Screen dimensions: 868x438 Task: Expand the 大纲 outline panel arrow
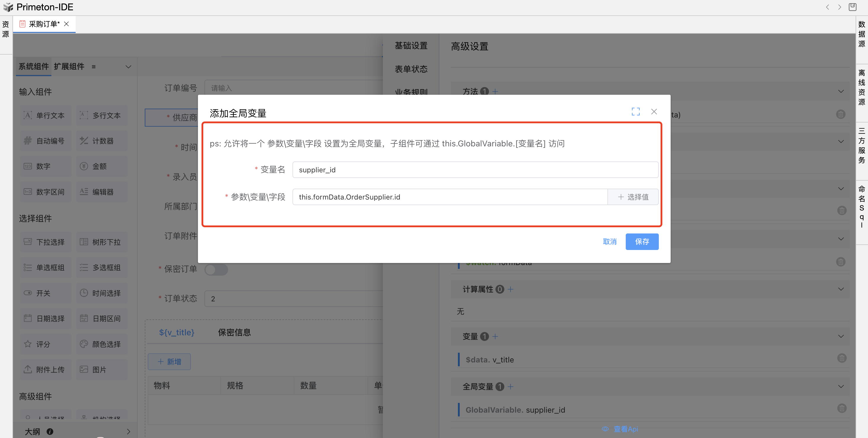[x=129, y=431]
